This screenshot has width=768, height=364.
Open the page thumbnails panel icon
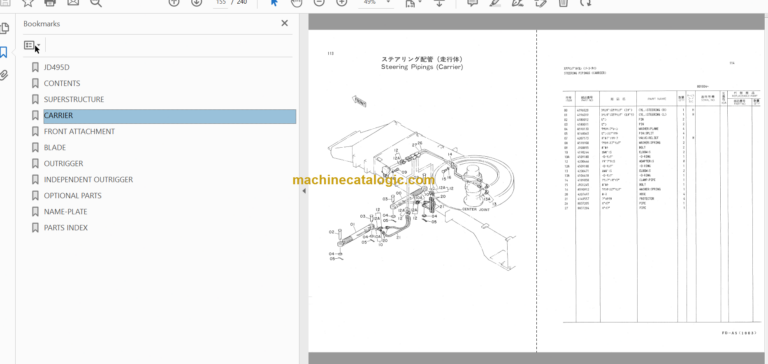pyautogui.click(x=4, y=28)
